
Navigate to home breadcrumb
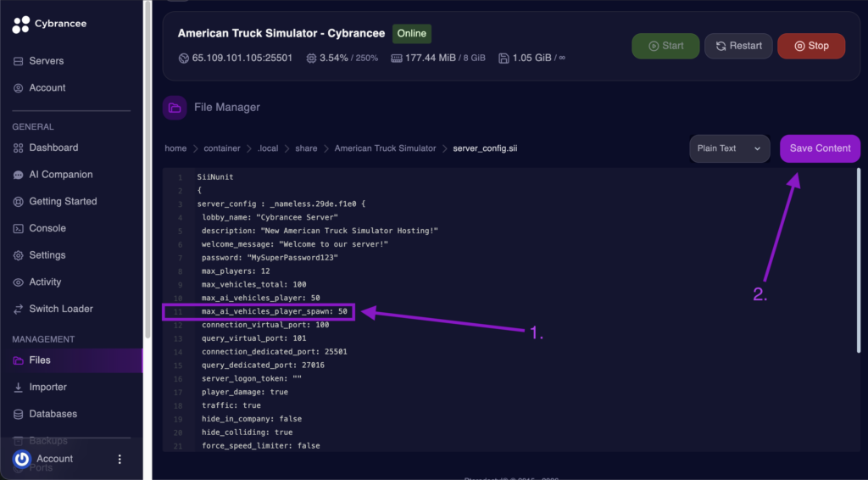coord(175,148)
